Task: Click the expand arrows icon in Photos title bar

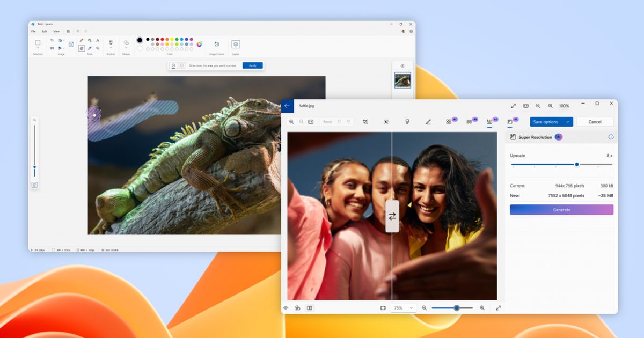Action: 513,106
